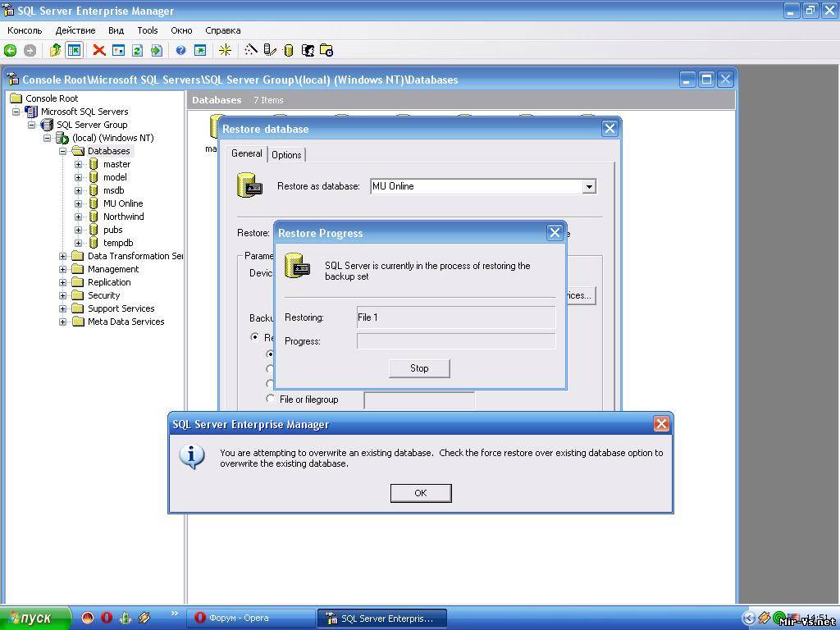Open the Restore as database dropdown
This screenshot has width=840, height=630.
(x=588, y=187)
